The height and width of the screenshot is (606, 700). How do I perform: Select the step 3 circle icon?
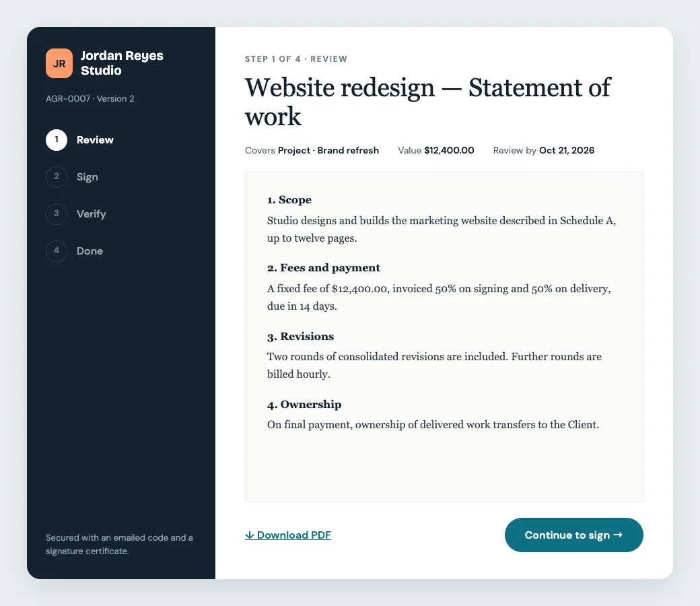(x=57, y=214)
